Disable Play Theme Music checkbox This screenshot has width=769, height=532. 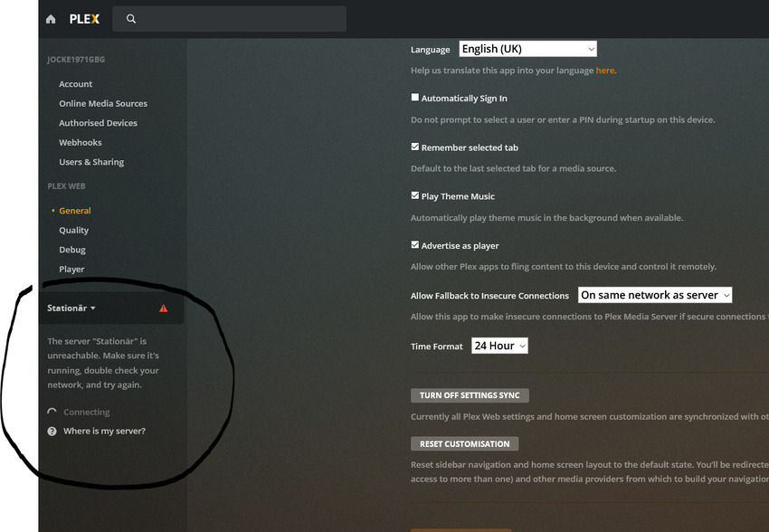point(415,195)
